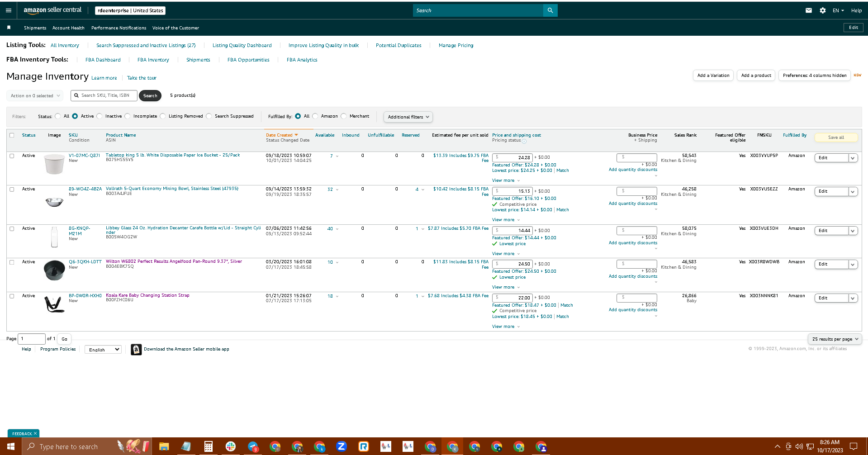Open the FBA Analytics tool link
Viewport: 868px width, 455px height.
pos(302,60)
